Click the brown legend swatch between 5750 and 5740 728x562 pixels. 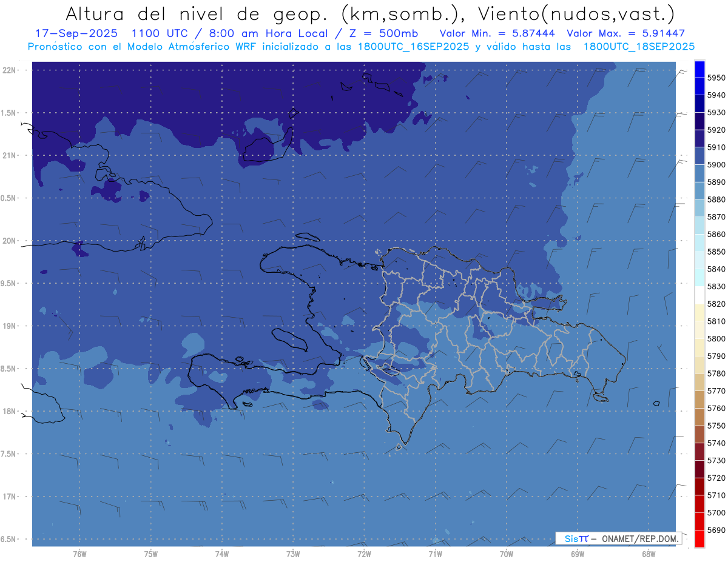(699, 434)
